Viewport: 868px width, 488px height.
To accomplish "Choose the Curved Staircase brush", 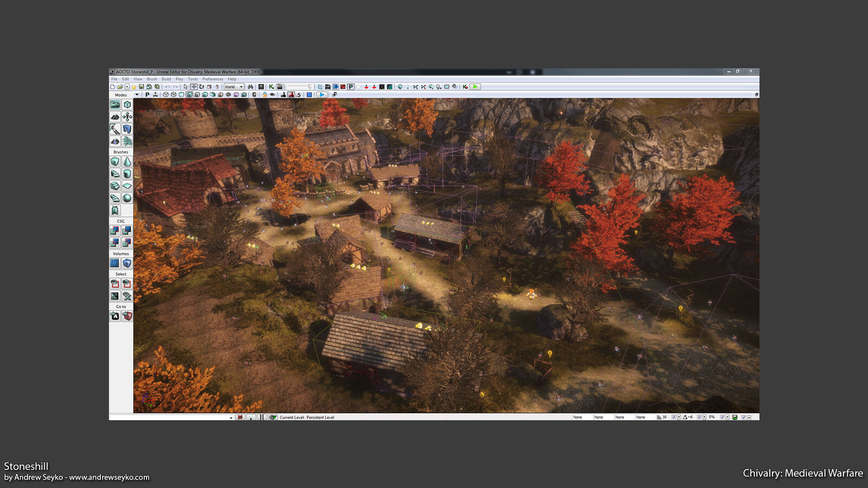I will click(115, 174).
